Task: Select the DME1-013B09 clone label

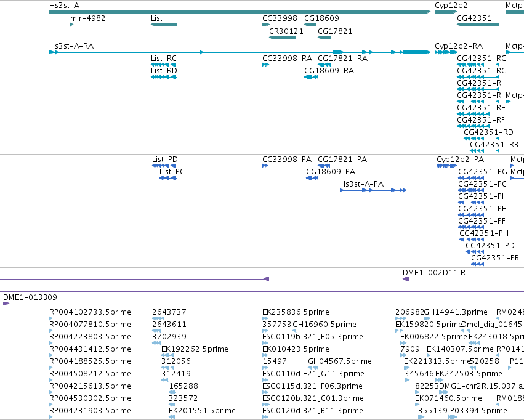Action: [x=30, y=297]
